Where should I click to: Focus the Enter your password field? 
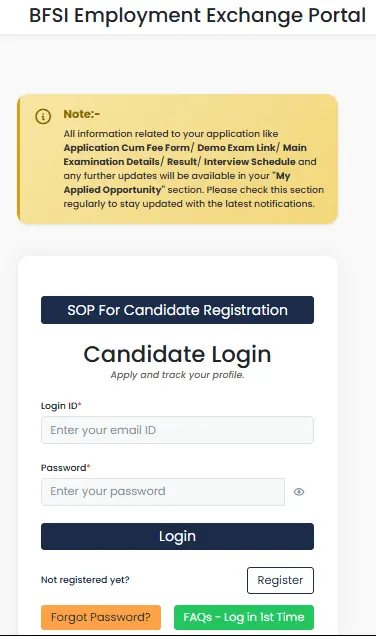pos(163,492)
